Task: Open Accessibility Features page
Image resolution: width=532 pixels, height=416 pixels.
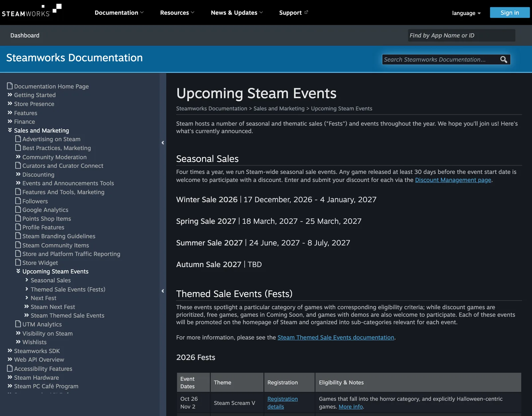Action: [40, 369]
